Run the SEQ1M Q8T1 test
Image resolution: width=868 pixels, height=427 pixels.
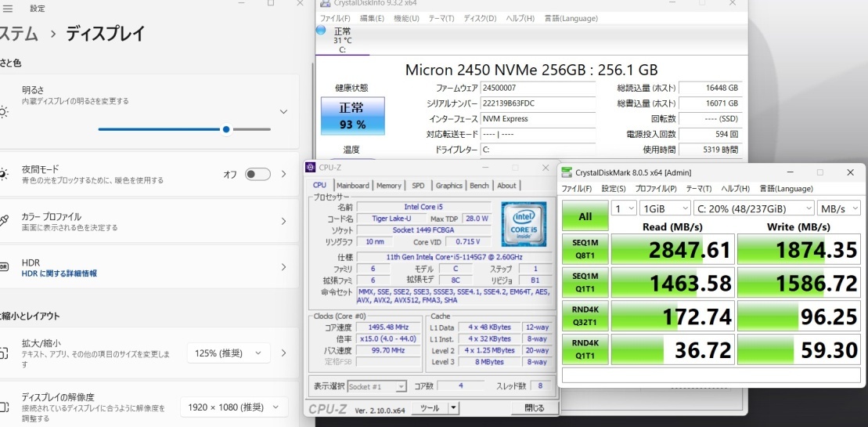(x=585, y=248)
